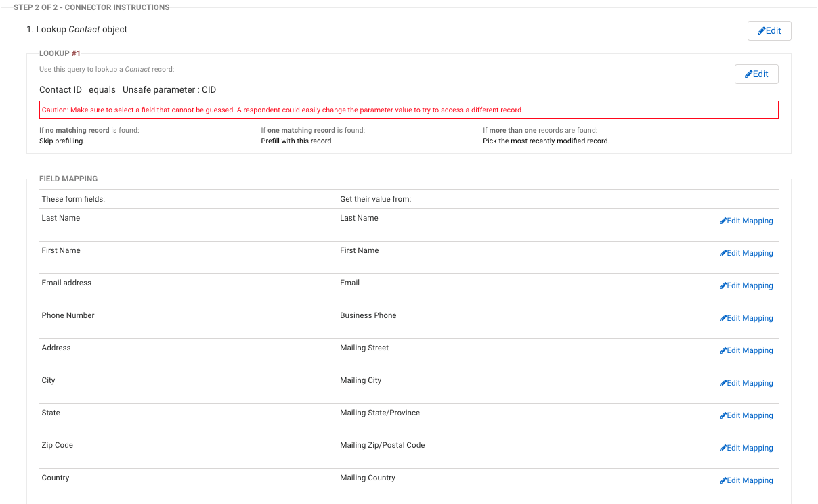818x504 pixels.
Task: Edit mapping for Last Name field
Action: 746,221
